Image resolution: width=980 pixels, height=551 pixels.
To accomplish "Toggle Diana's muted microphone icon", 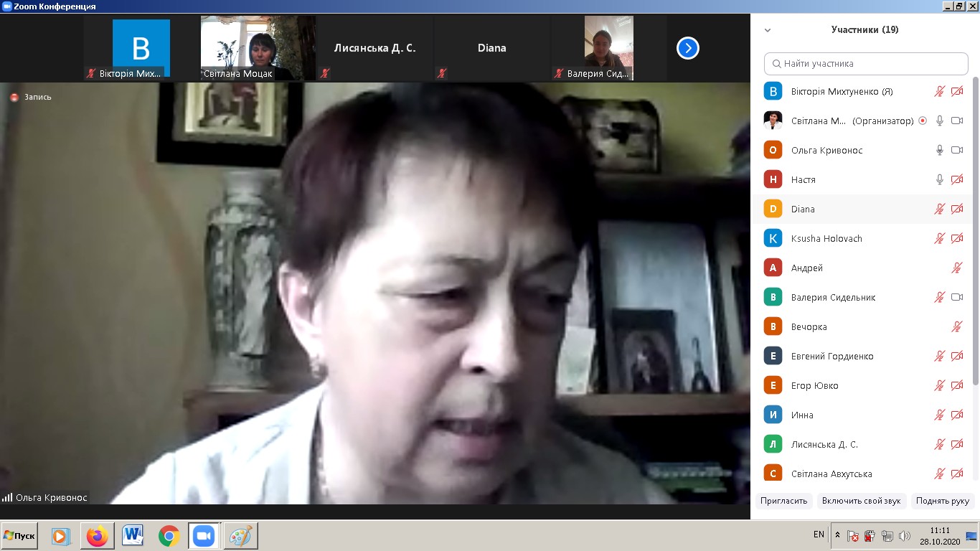I will [x=939, y=209].
